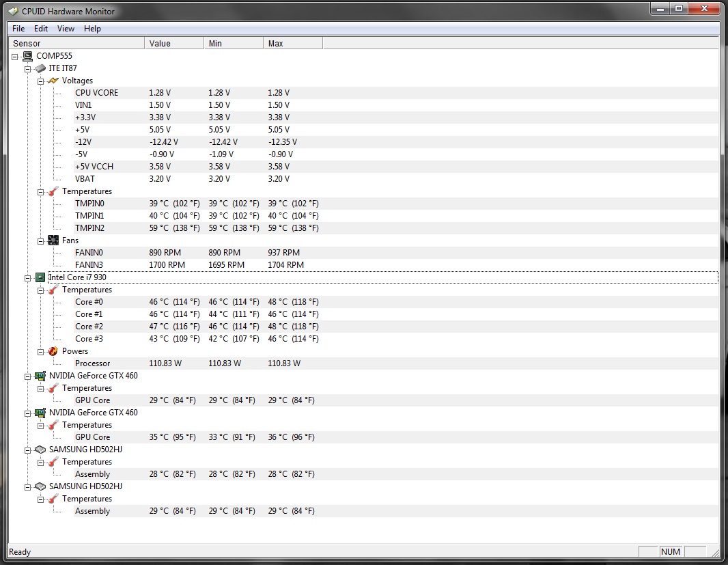The height and width of the screenshot is (565, 728).
Task: Collapse the Powers group
Action: point(40,352)
